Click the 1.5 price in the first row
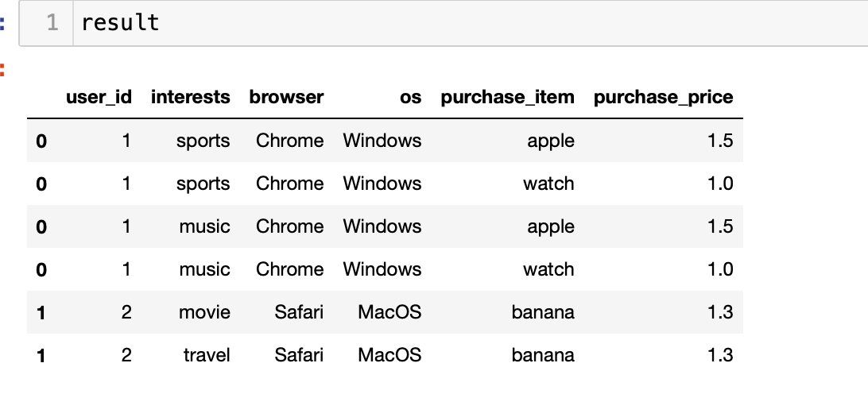The height and width of the screenshot is (394, 868). [x=720, y=141]
